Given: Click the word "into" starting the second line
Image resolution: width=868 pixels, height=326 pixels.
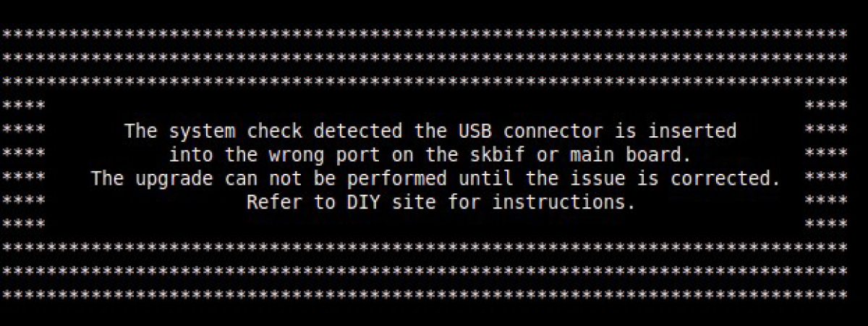Looking at the screenshot, I should click(191, 155).
